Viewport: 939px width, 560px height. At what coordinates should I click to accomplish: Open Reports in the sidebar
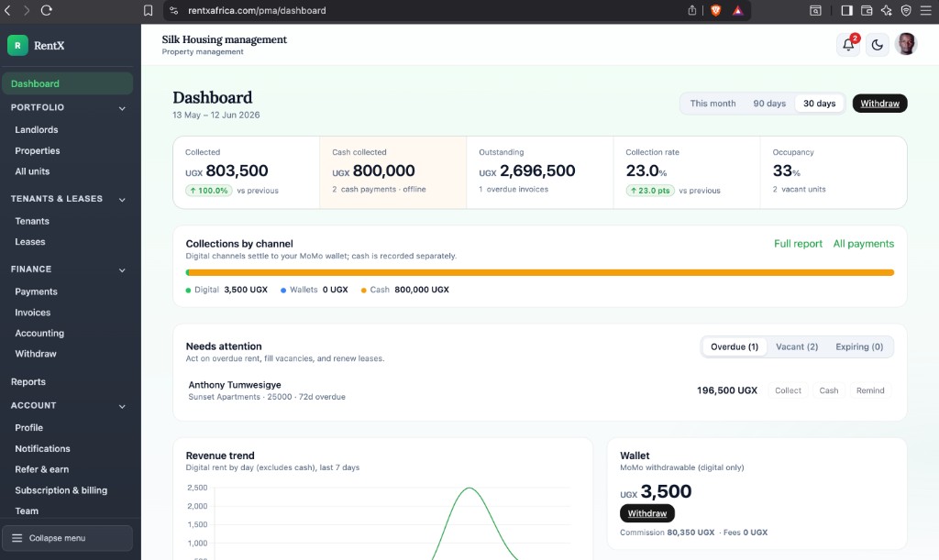pos(28,381)
